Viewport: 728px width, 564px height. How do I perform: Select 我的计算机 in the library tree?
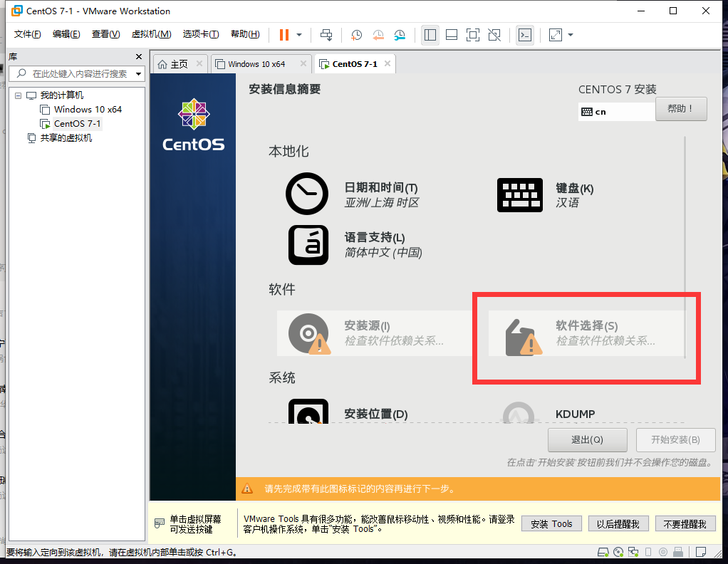pos(61,95)
